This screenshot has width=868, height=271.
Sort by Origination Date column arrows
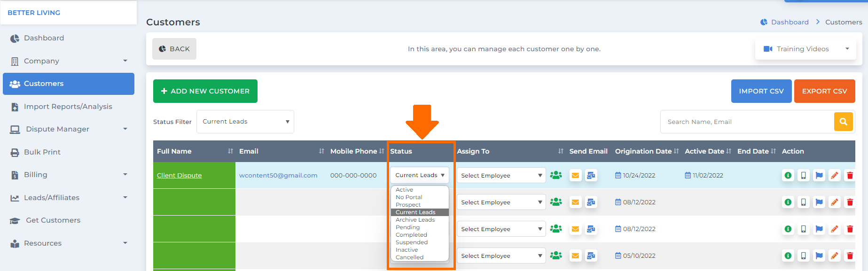coord(676,151)
